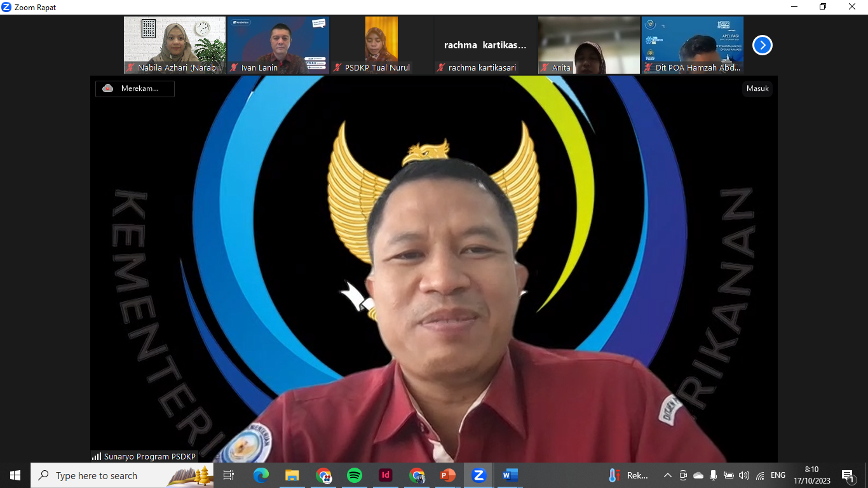Click the Zoom icon in the taskbar
868x488 pixels.
coord(478,475)
